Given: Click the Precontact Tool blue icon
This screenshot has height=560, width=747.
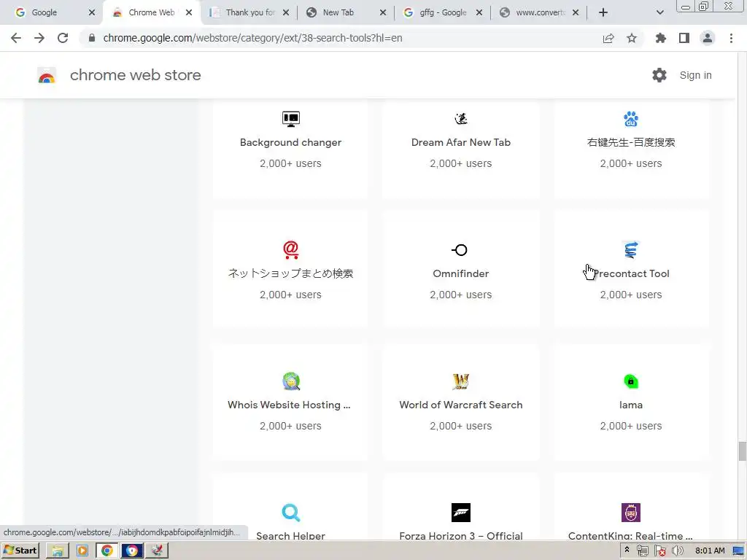Looking at the screenshot, I should click(x=631, y=249).
